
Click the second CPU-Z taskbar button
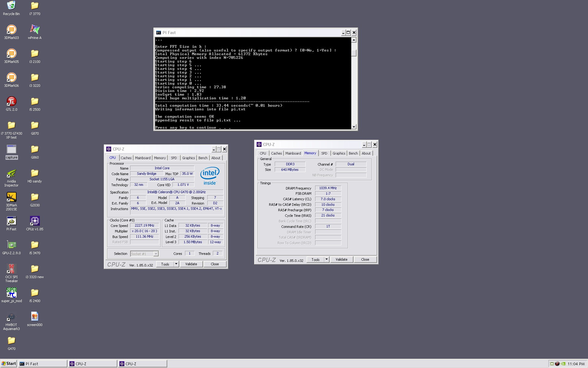click(x=142, y=364)
